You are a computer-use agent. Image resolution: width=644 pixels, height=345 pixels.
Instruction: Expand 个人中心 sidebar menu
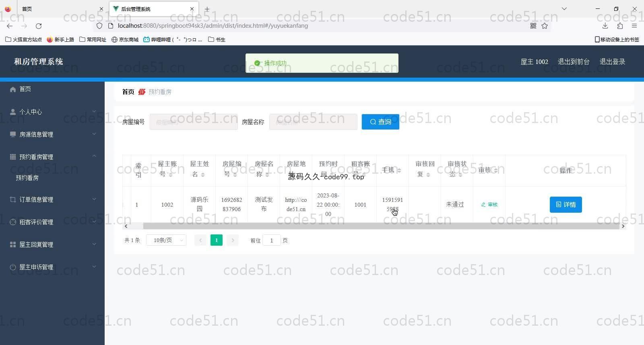click(52, 112)
